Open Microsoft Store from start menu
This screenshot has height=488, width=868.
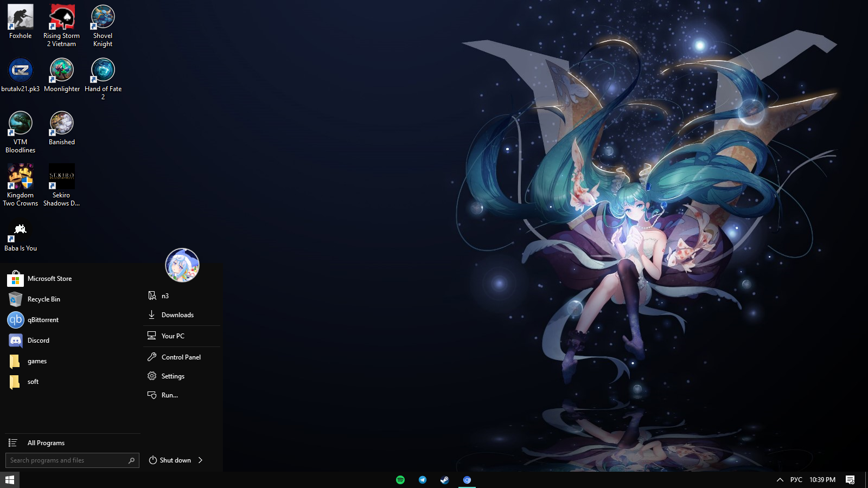pyautogui.click(x=73, y=279)
